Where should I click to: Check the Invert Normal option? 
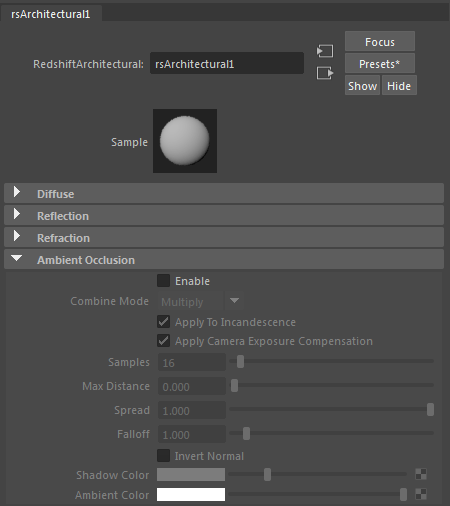[163, 456]
